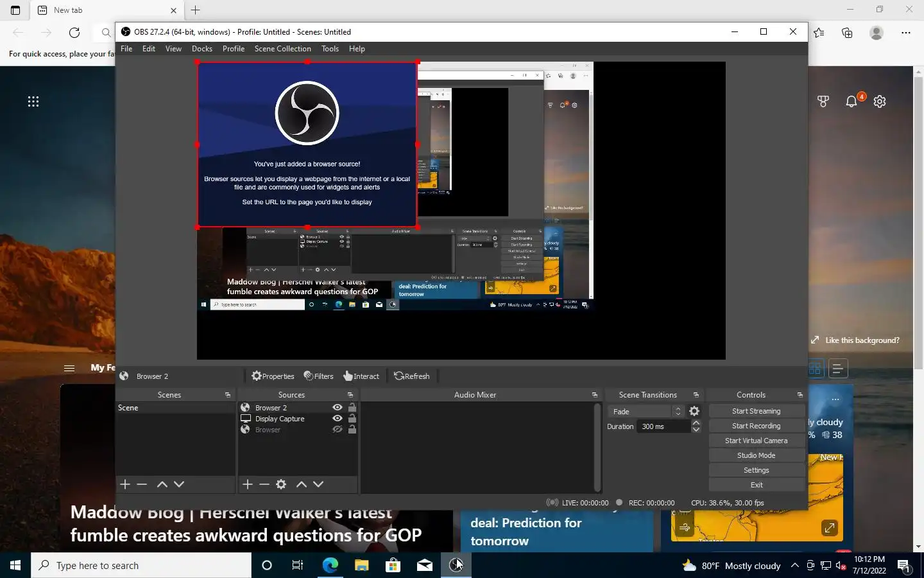The height and width of the screenshot is (578, 924).
Task: Add a new source with plus icon
Action: [248, 484]
